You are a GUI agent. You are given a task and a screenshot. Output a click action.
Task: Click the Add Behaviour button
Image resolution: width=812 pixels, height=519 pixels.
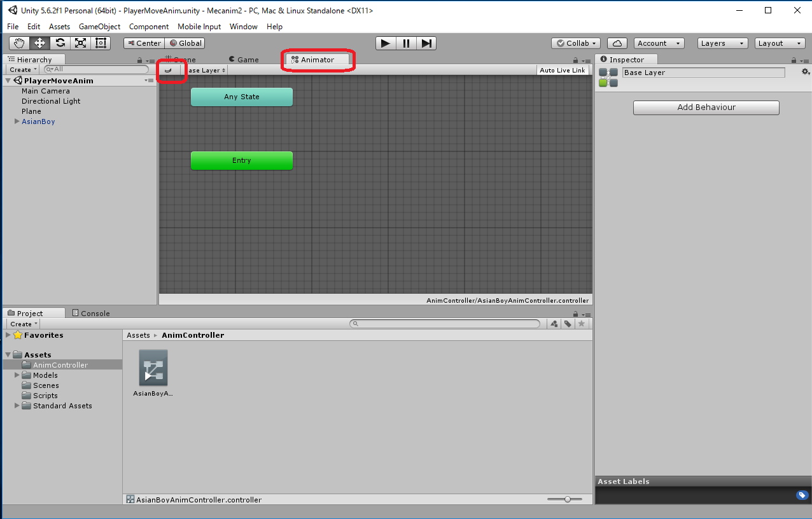(706, 107)
